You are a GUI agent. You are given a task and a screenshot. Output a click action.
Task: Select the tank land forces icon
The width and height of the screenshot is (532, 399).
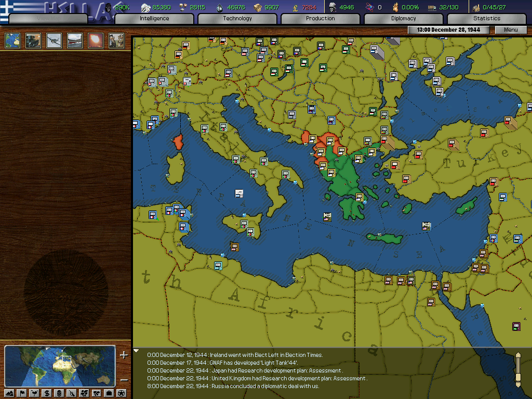(33, 41)
